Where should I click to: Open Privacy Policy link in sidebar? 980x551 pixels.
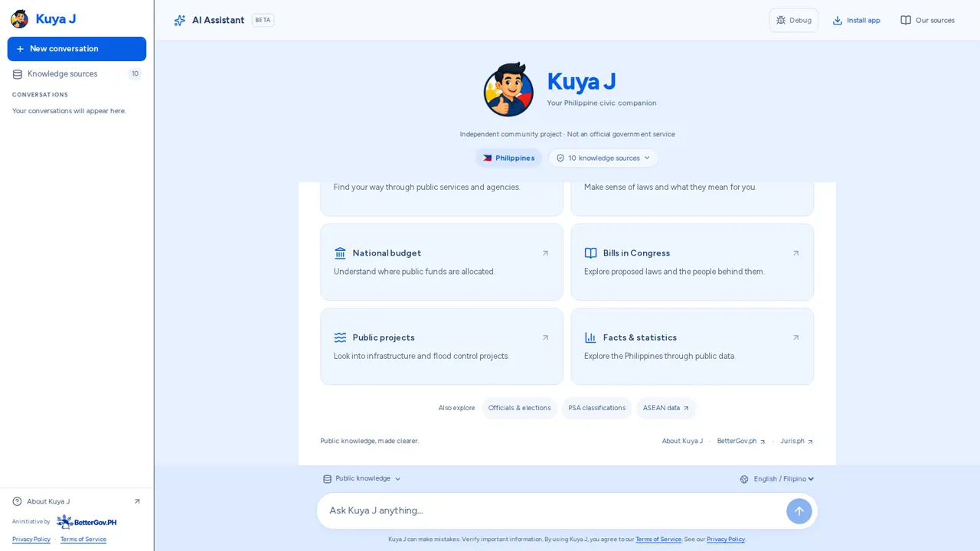click(x=31, y=540)
